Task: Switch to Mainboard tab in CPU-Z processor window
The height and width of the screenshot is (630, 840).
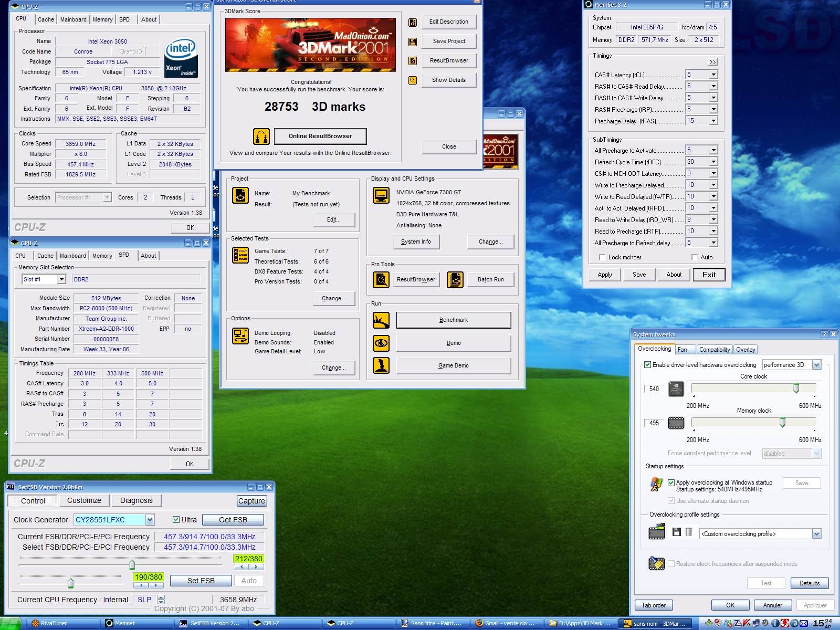Action: click(73, 19)
